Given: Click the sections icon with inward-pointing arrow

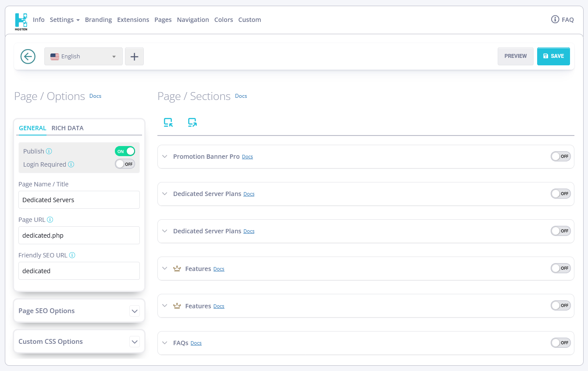Looking at the screenshot, I should (x=168, y=122).
